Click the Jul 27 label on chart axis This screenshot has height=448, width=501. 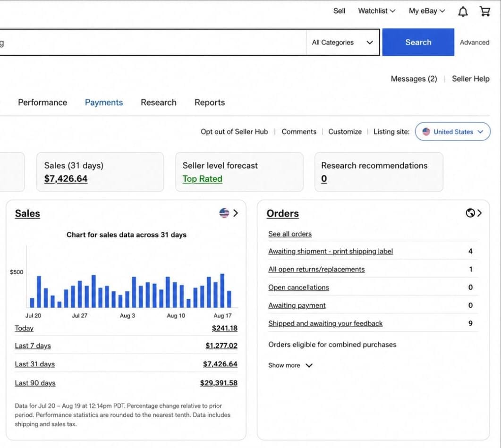coord(79,316)
